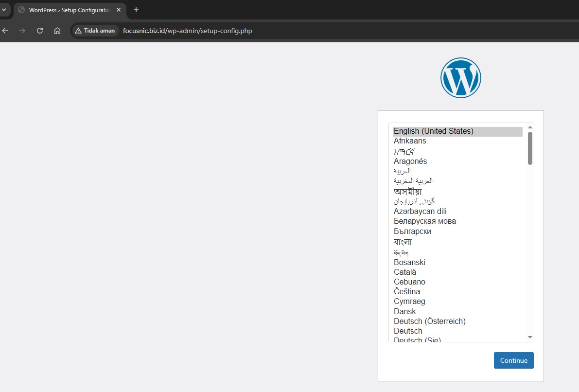Choose Deutsch (Österreich) in the list

tap(457, 321)
